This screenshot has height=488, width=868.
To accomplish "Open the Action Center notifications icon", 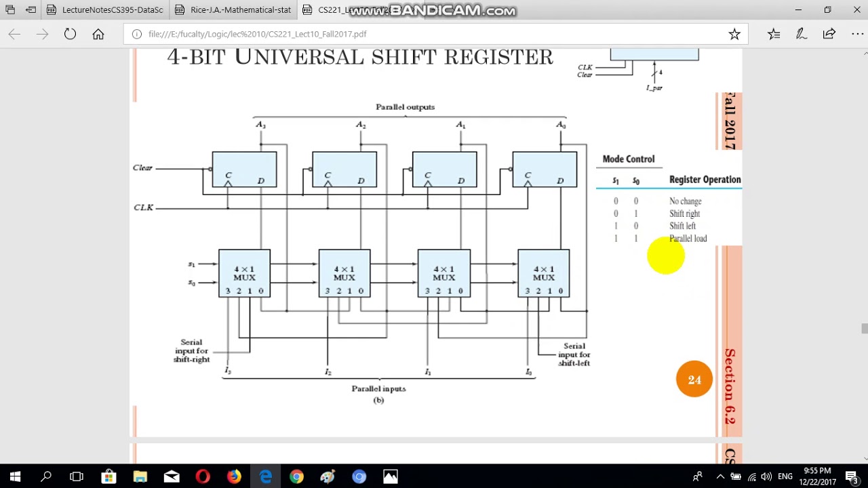I will click(852, 476).
